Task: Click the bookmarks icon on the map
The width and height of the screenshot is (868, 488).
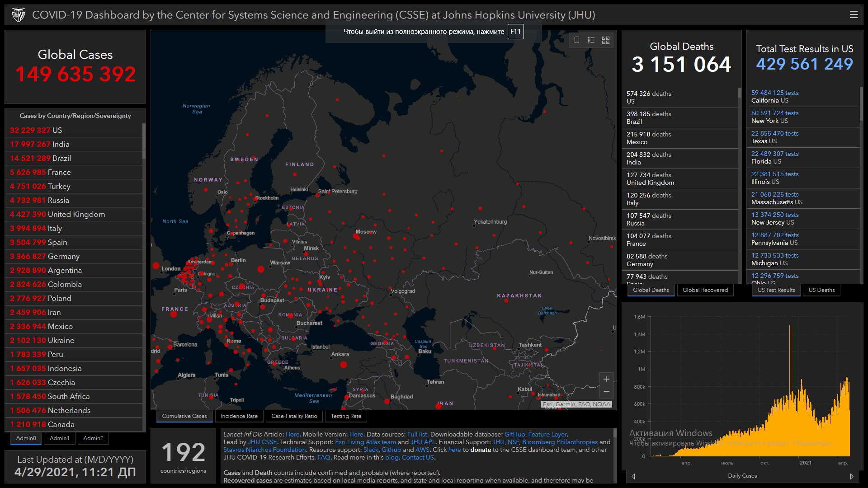Action: (x=577, y=40)
